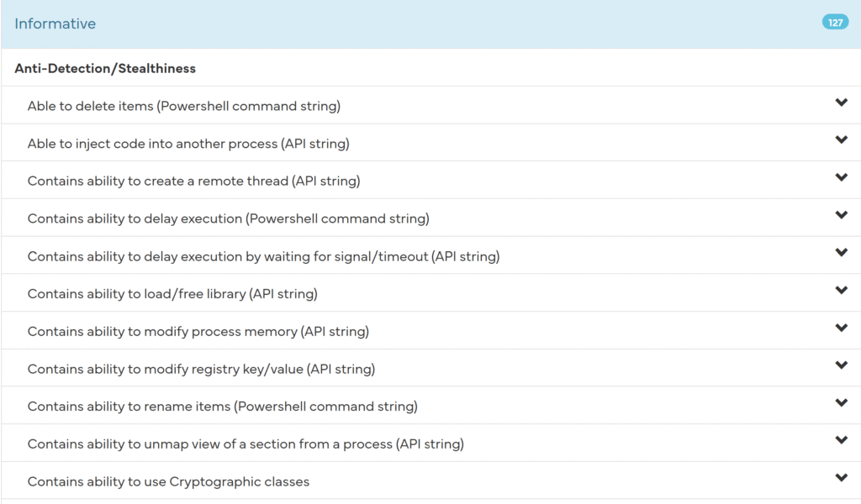Expand chevron for 'unmap view of a section'

pos(841,440)
